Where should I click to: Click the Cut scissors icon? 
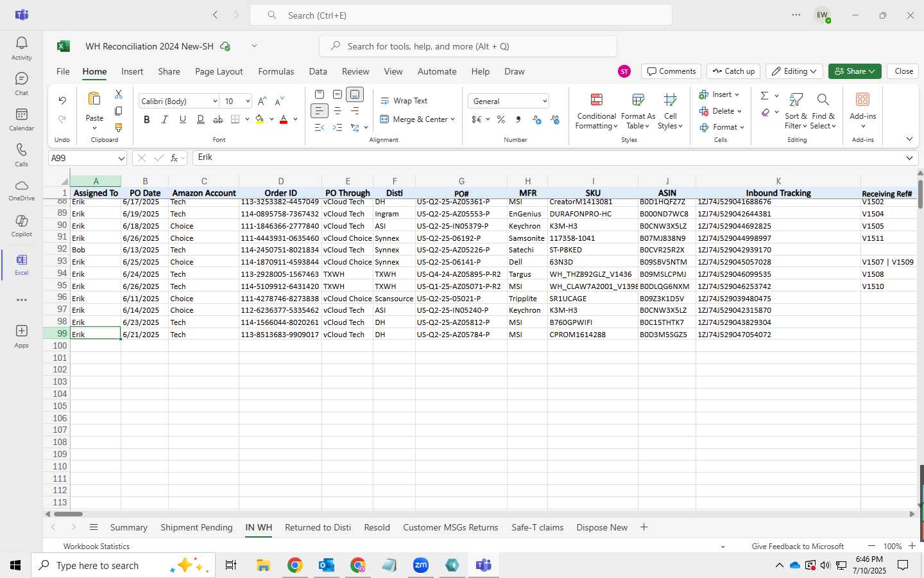pos(118,94)
